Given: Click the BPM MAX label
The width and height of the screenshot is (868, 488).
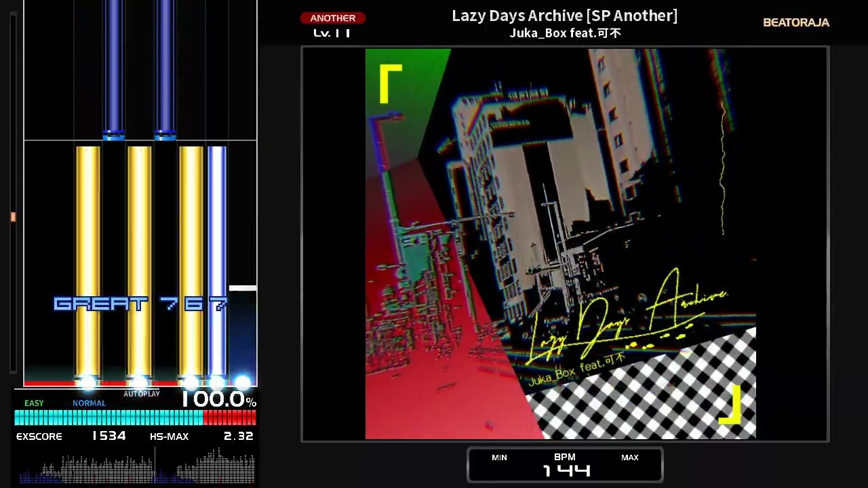Looking at the screenshot, I should coord(630,457).
